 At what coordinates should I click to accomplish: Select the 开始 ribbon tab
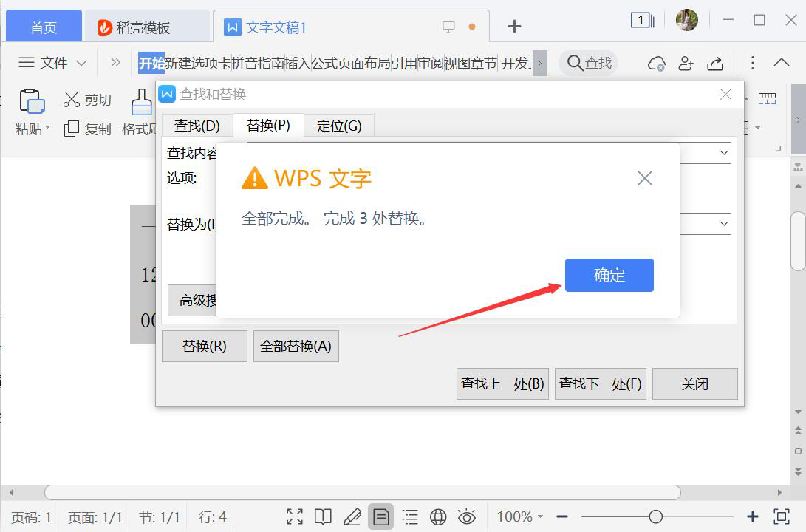(151, 63)
